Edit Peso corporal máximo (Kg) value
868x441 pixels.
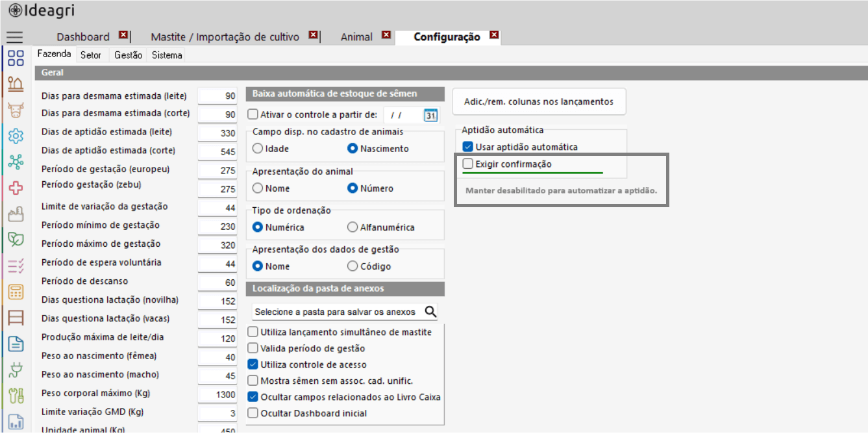(x=217, y=394)
